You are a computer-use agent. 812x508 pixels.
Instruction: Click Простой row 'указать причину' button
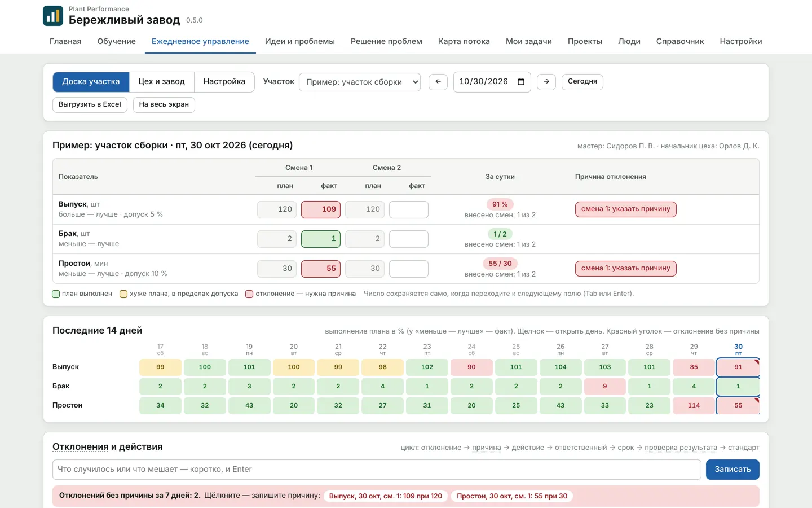(x=626, y=269)
